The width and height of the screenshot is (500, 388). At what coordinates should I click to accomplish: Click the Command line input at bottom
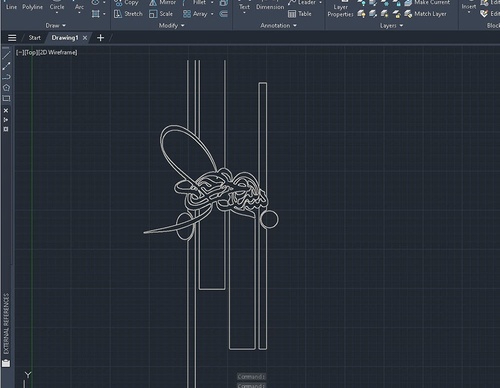[252, 386]
